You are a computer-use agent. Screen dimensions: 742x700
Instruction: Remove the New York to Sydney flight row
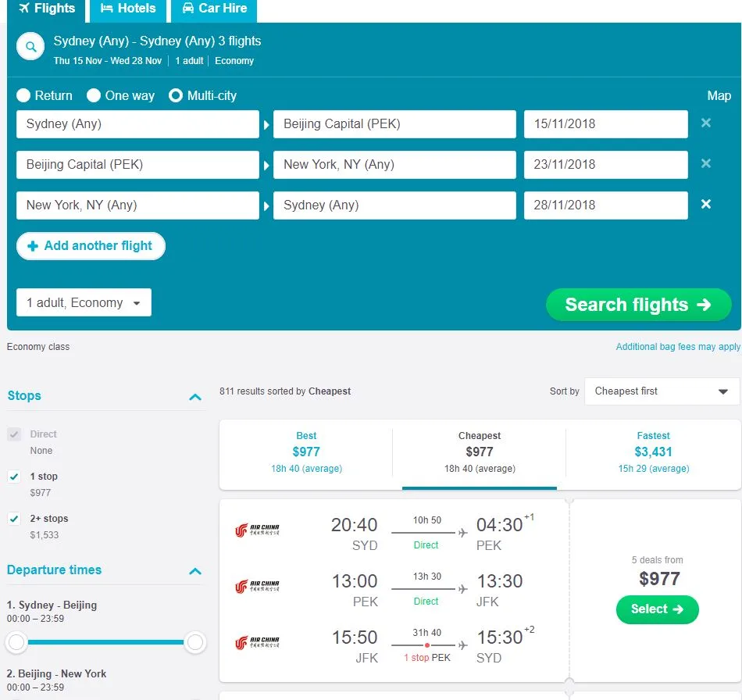[x=706, y=205]
